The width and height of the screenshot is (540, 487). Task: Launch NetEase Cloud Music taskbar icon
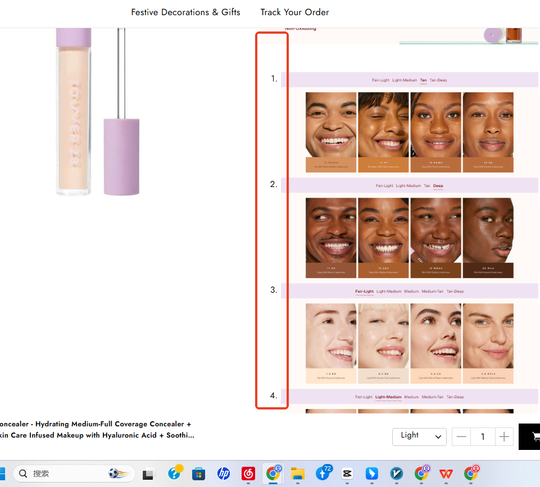click(248, 474)
